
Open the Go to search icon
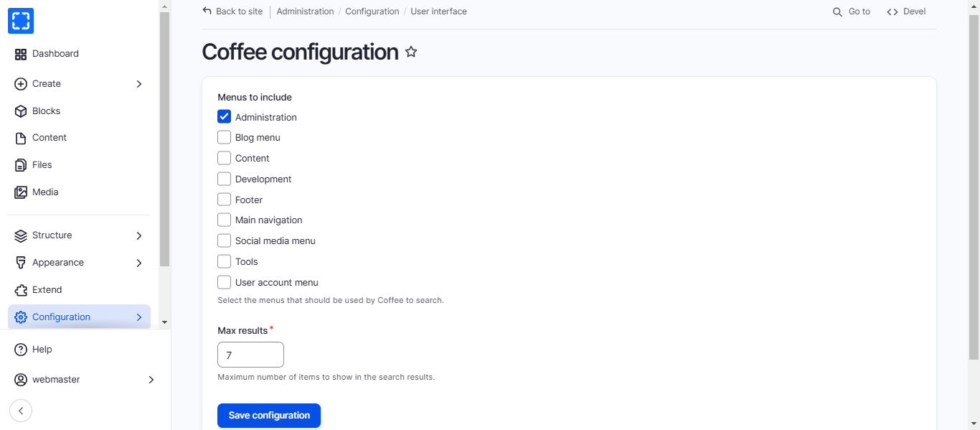(x=837, y=12)
